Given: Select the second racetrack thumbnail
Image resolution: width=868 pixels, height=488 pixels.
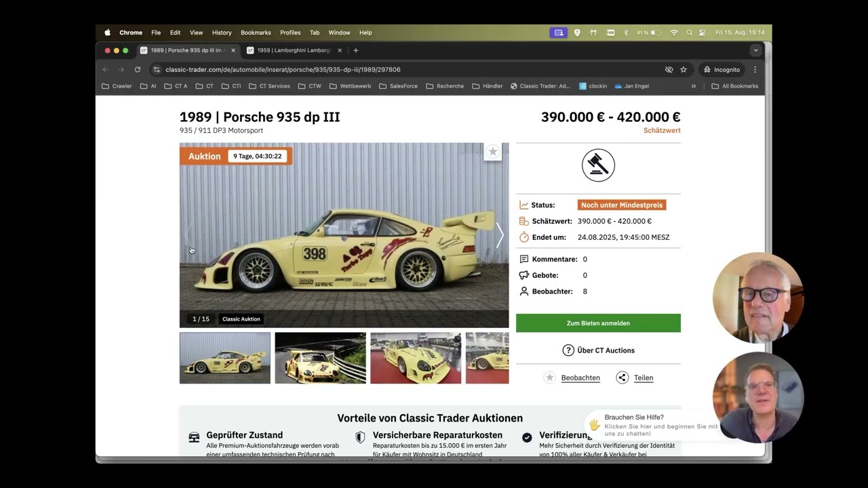Looking at the screenshot, I should (320, 358).
